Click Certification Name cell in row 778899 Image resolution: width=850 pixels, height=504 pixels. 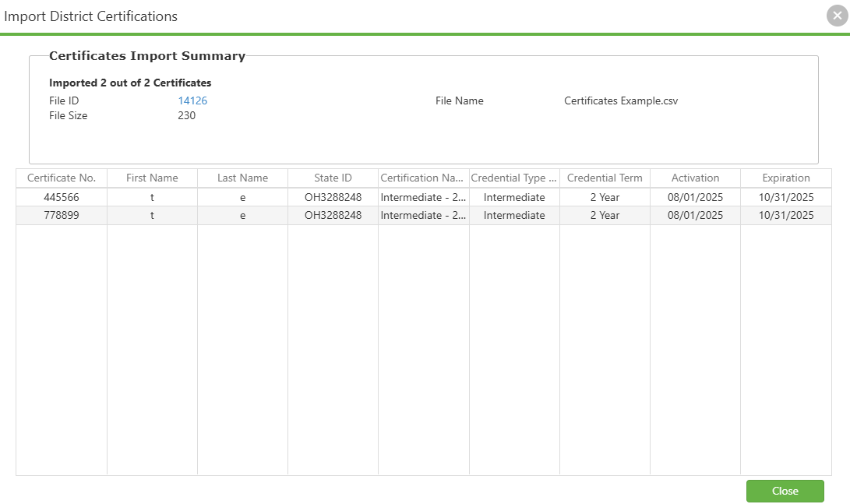(x=423, y=215)
